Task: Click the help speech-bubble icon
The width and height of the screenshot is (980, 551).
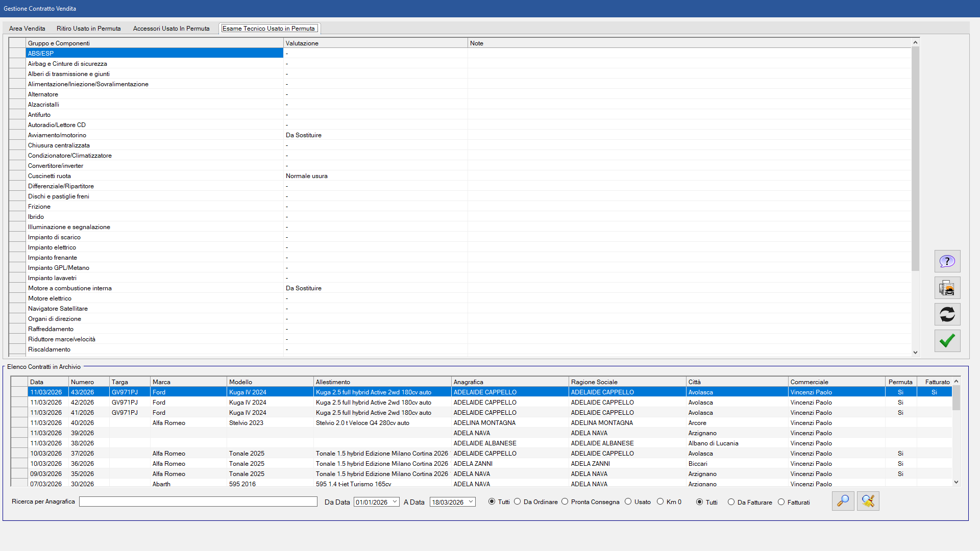Action: [x=947, y=261]
